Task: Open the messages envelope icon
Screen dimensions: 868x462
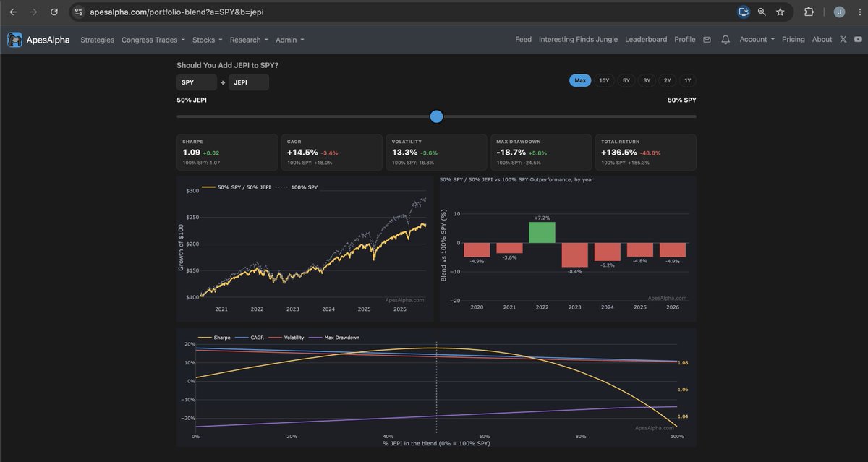Action: click(707, 40)
